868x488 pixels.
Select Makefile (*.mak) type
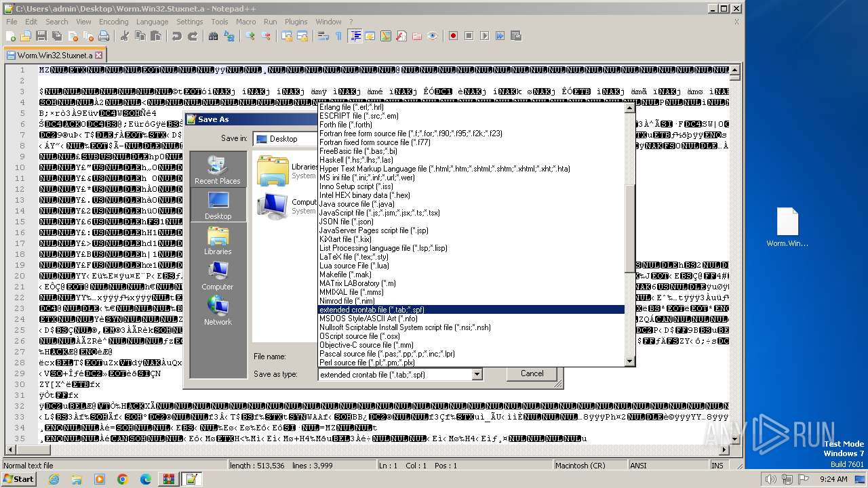[x=471, y=274]
